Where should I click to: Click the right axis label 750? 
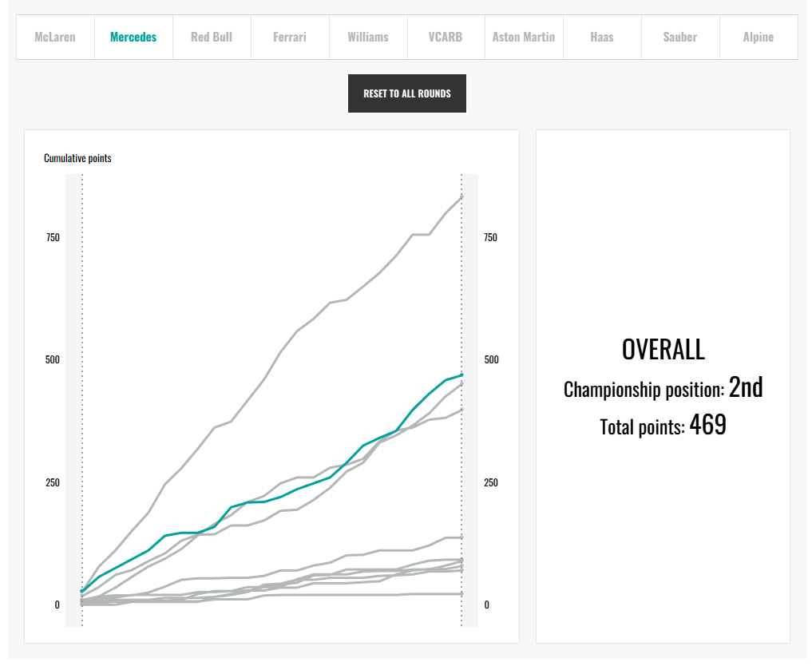(490, 238)
